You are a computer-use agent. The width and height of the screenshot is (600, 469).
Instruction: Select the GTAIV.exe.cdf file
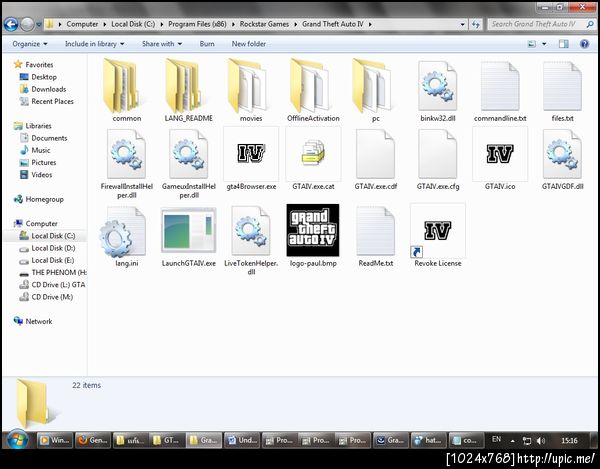(x=375, y=159)
